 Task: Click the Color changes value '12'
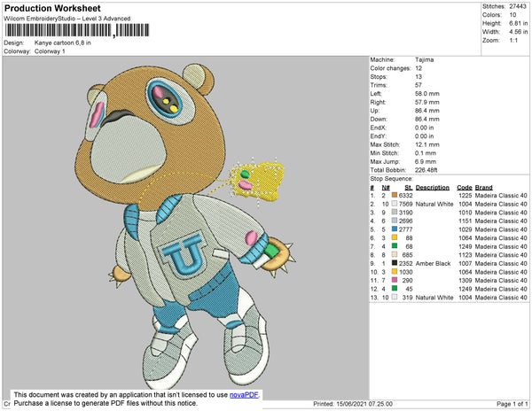coord(419,68)
